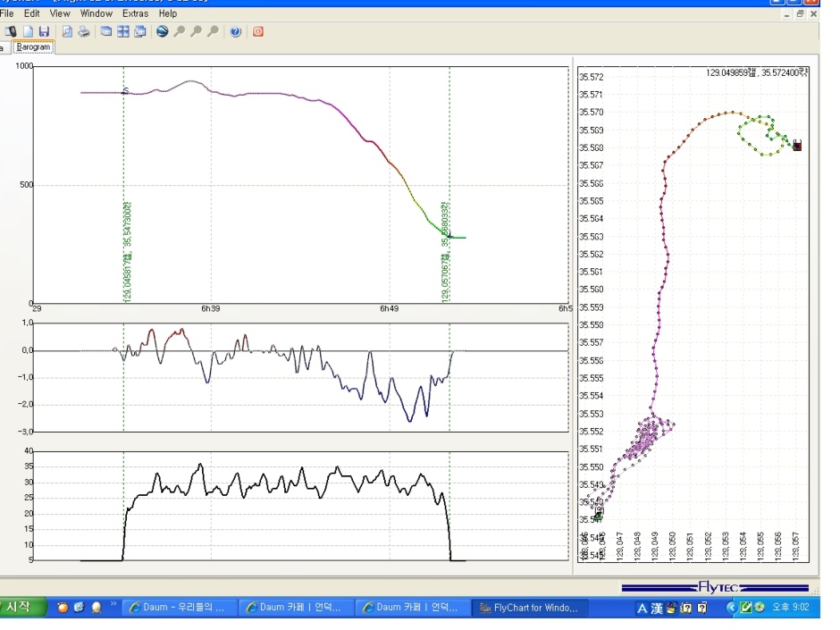Click the Hanja 漢 IME button
This screenshot has height=630, width=840.
[x=657, y=608]
